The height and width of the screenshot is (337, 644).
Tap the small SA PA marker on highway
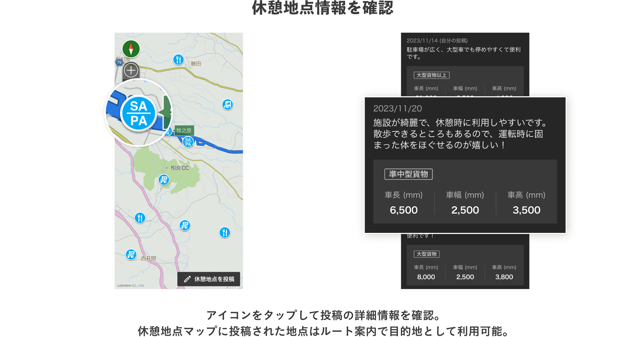tap(188, 142)
